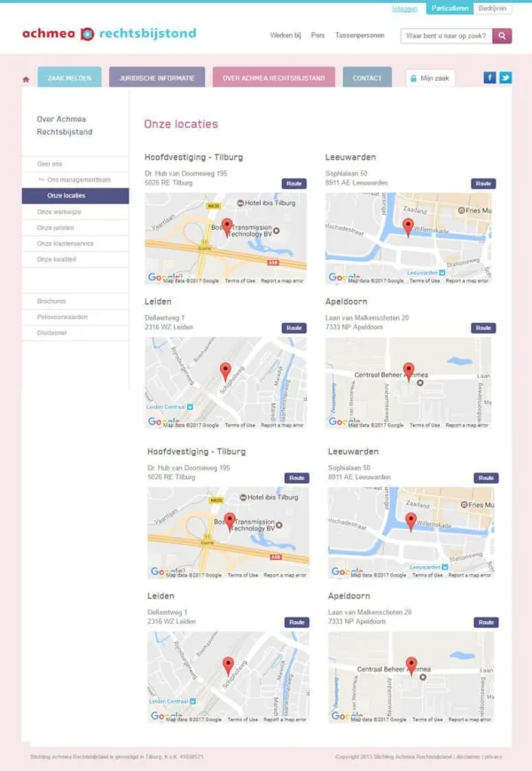Click the first Tilburg map's red pin
The image size is (532, 771).
pyautogui.click(x=226, y=226)
